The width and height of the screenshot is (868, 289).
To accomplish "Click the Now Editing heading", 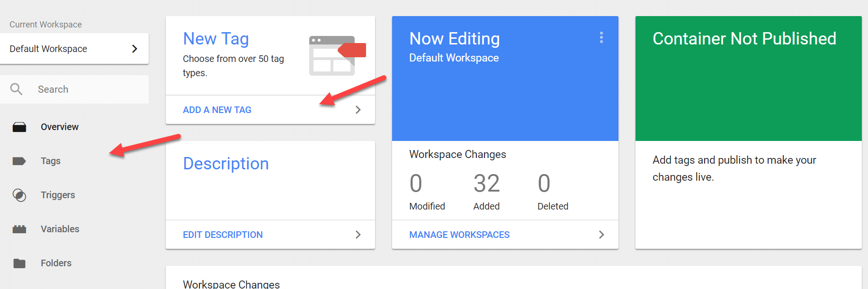I will click(455, 39).
